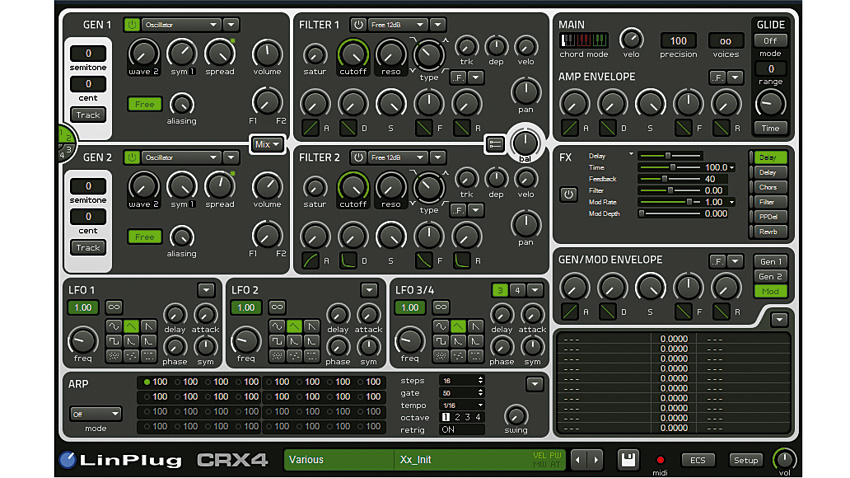The height and width of the screenshot is (478, 850).
Task: Select LFO 1 square waveform icon
Action: pos(113,341)
